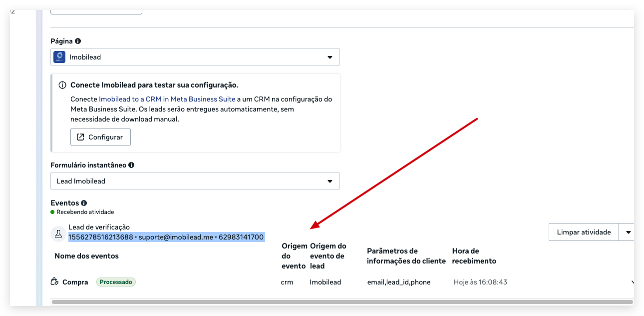This screenshot has height=316, width=644.
Task: Click the Lead de verificação label
Action: (99, 227)
